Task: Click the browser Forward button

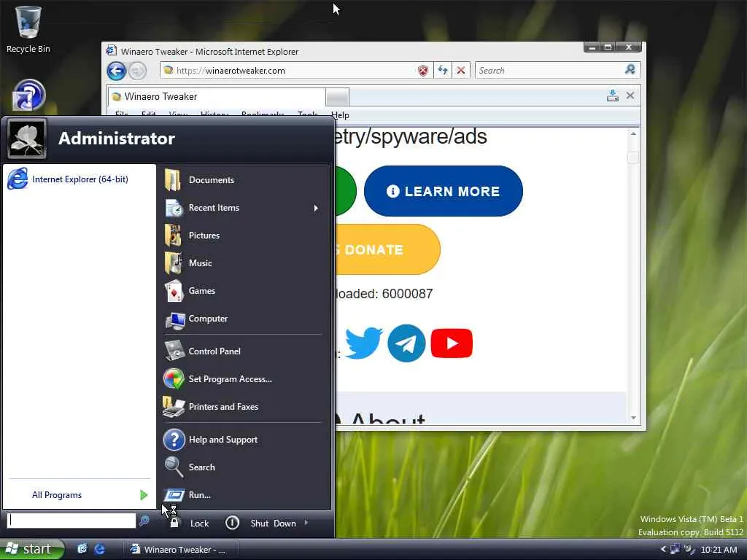Action: 138,71
